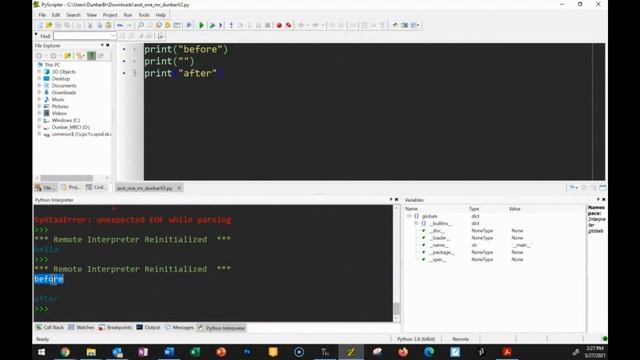This screenshot has width=640, height=360.
Task: Switch to the Output tab
Action: (x=148, y=327)
